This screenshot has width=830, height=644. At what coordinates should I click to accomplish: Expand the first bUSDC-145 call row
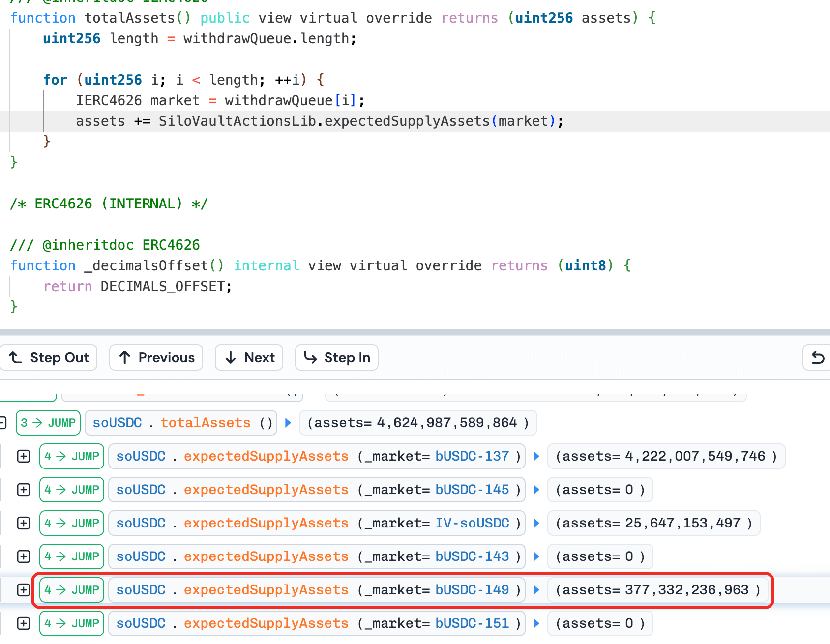pos(24,490)
